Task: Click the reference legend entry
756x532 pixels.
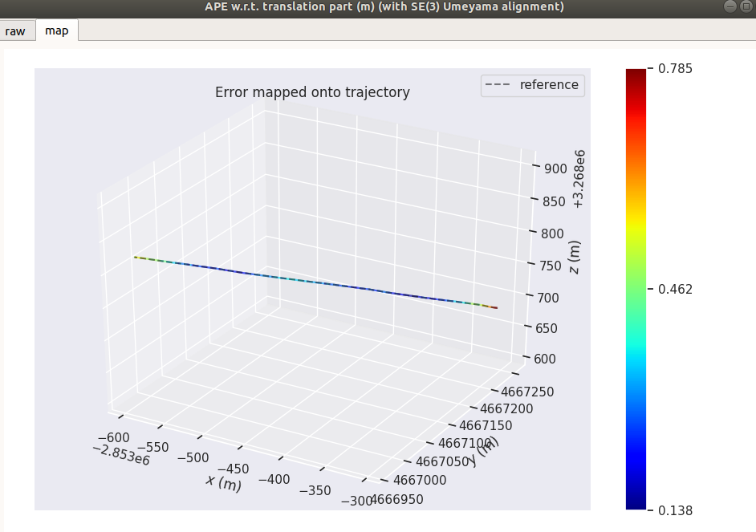Action: pos(532,85)
